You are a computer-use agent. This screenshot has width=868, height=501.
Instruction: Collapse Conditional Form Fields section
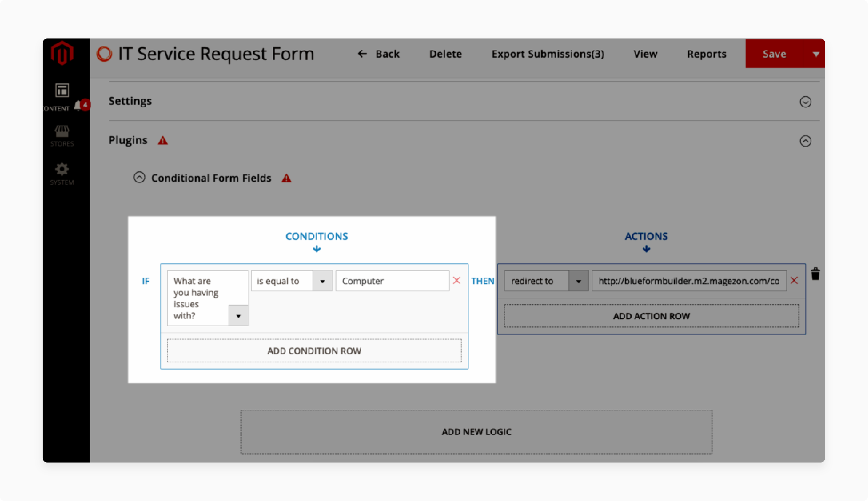[x=139, y=178]
